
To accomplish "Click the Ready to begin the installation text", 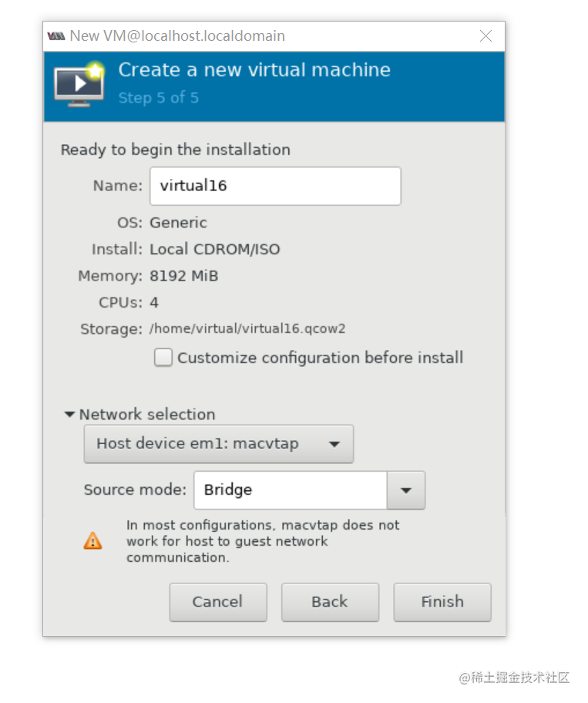I will (175, 150).
